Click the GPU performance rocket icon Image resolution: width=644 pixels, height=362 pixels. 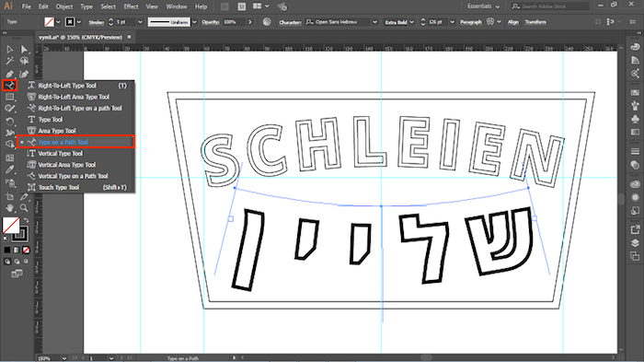(282, 6)
